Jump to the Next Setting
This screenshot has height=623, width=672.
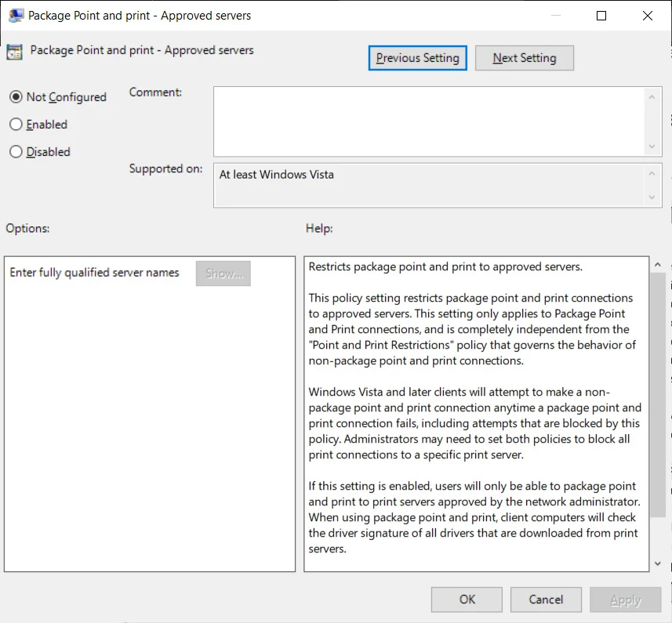(524, 58)
